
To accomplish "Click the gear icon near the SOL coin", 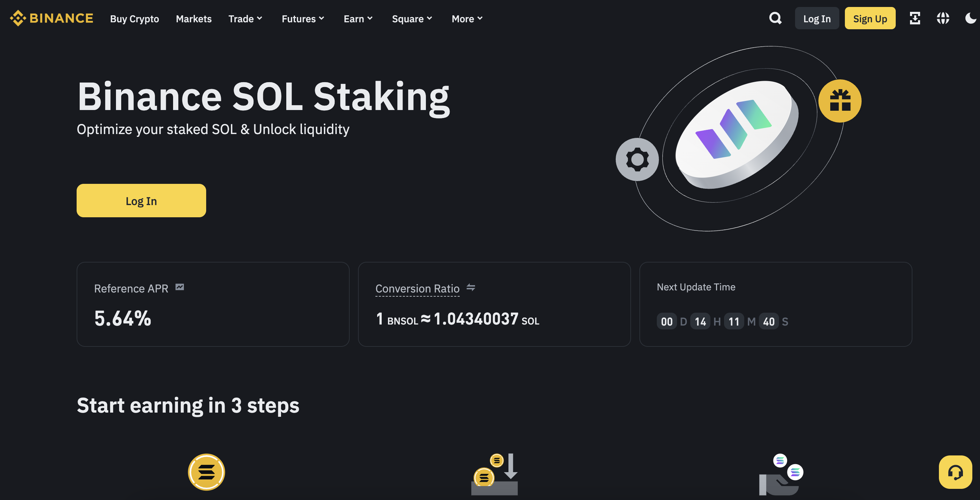I will tap(637, 160).
